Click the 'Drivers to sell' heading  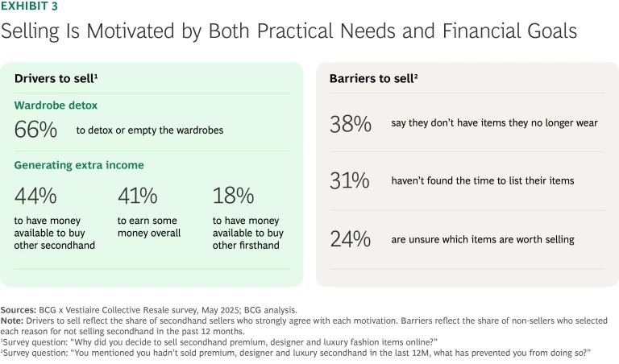[56, 78]
